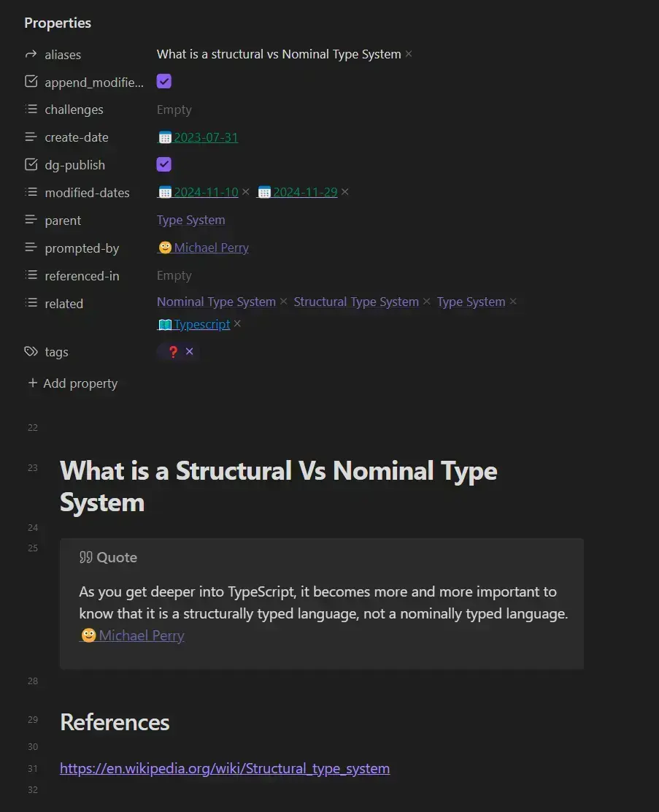
Task: Remove Nominal Type System from related
Action: [x=284, y=302]
